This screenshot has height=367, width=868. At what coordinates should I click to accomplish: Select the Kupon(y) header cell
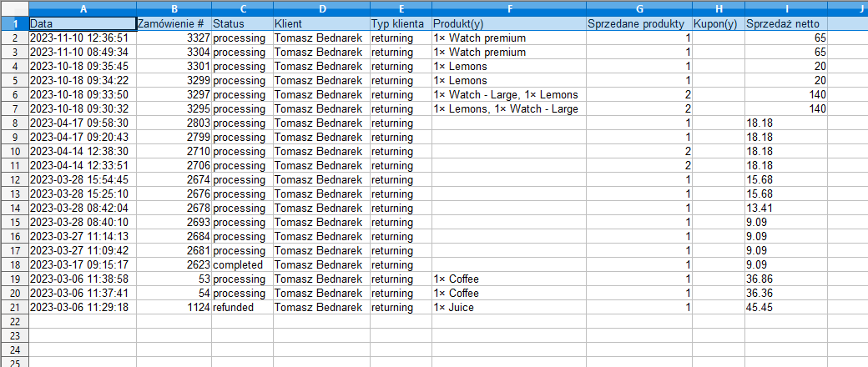(719, 24)
